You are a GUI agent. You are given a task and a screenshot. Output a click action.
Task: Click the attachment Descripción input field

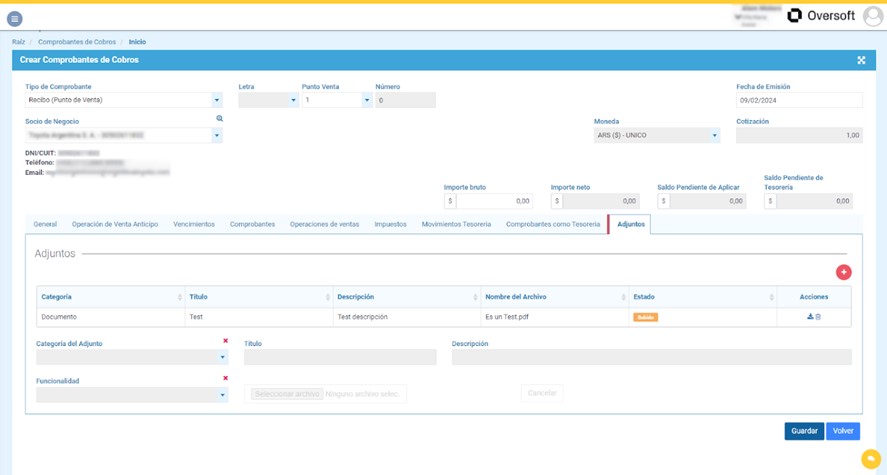point(652,357)
